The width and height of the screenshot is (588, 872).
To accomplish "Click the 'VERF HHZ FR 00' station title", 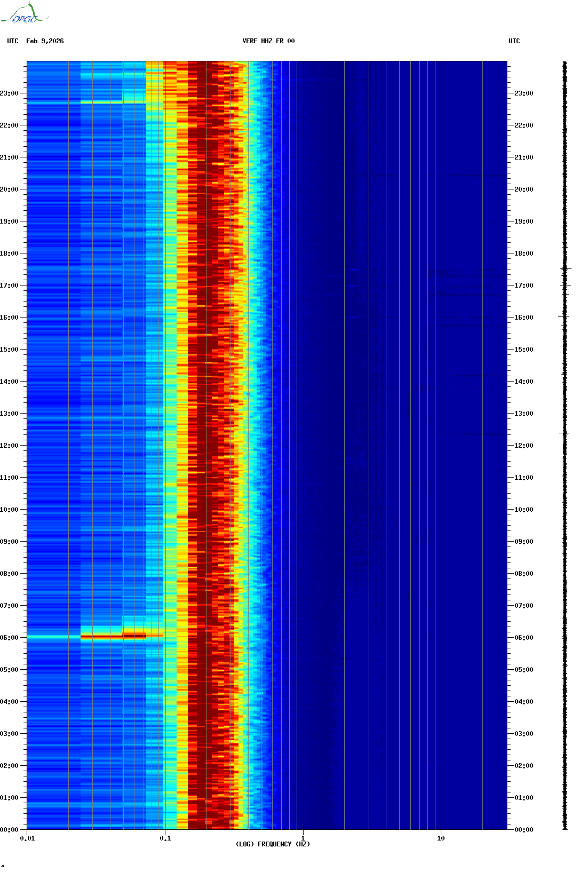I will (x=268, y=41).
